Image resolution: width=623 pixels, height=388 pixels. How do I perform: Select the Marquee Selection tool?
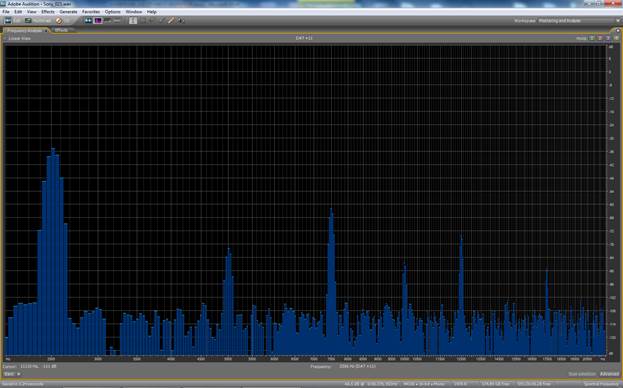pyautogui.click(x=143, y=21)
